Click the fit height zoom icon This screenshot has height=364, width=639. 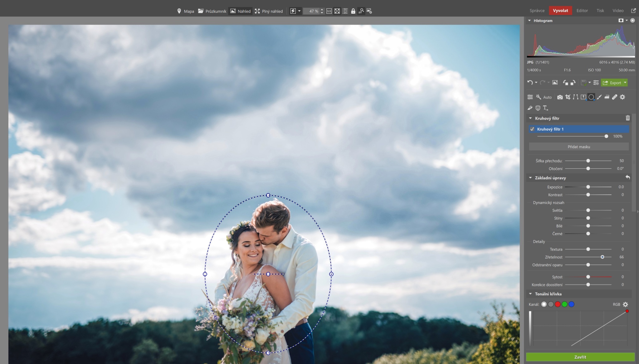click(345, 11)
